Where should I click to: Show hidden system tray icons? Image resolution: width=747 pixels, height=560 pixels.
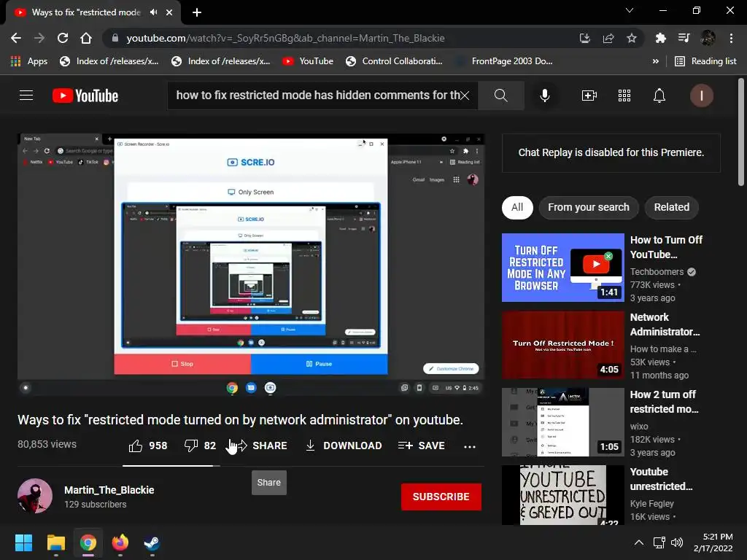point(639,542)
